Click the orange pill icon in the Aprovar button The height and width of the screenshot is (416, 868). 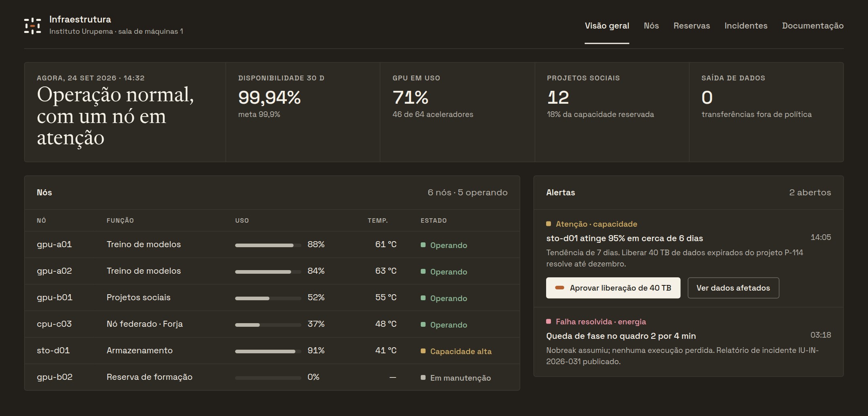(559, 288)
